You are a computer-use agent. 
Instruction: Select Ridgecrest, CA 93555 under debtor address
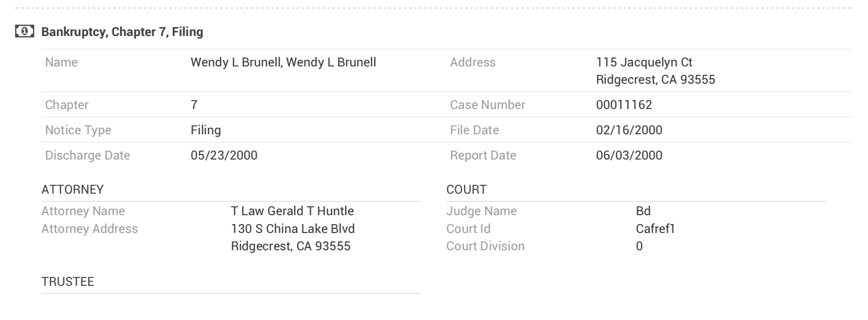pyautogui.click(x=655, y=80)
